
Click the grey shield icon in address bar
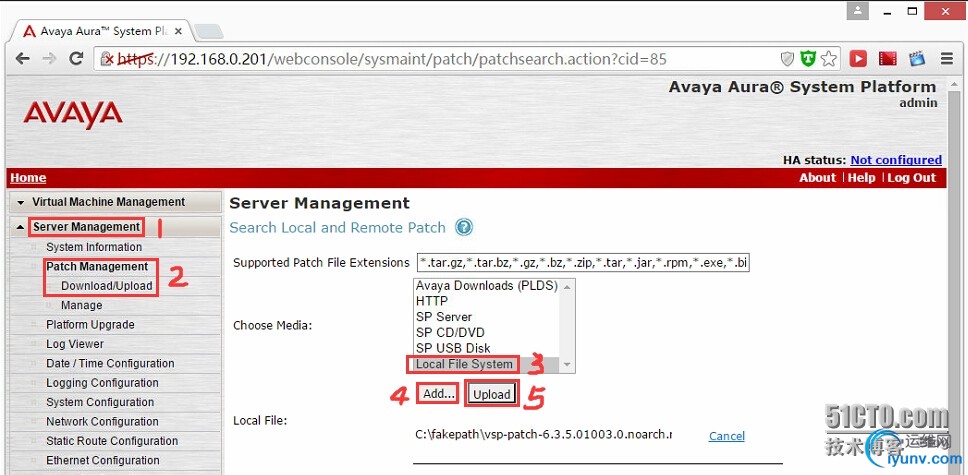(x=787, y=59)
